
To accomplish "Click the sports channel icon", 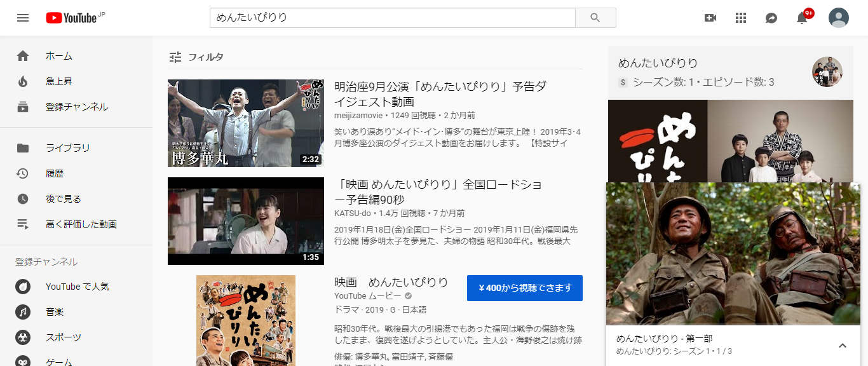I will coord(23,337).
